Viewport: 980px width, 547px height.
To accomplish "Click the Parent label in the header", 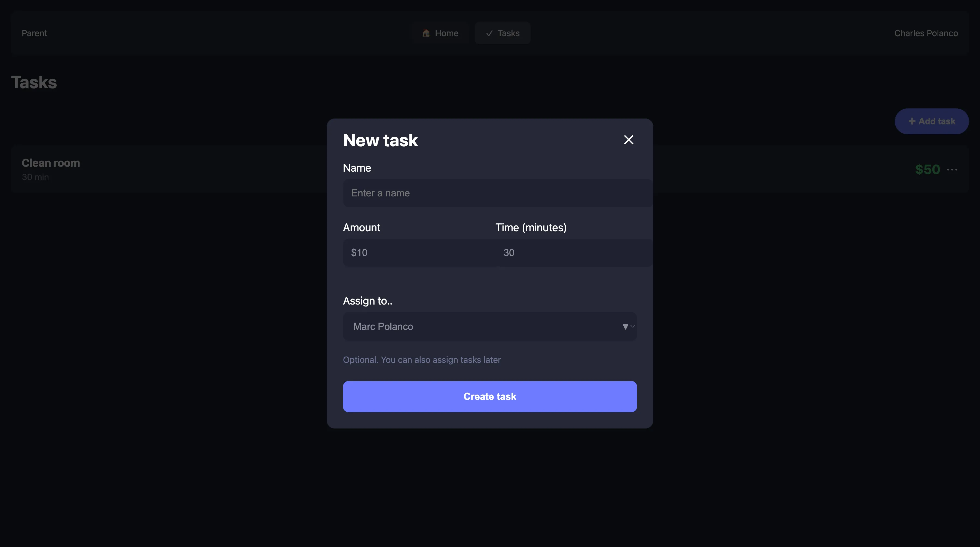I will (x=34, y=33).
